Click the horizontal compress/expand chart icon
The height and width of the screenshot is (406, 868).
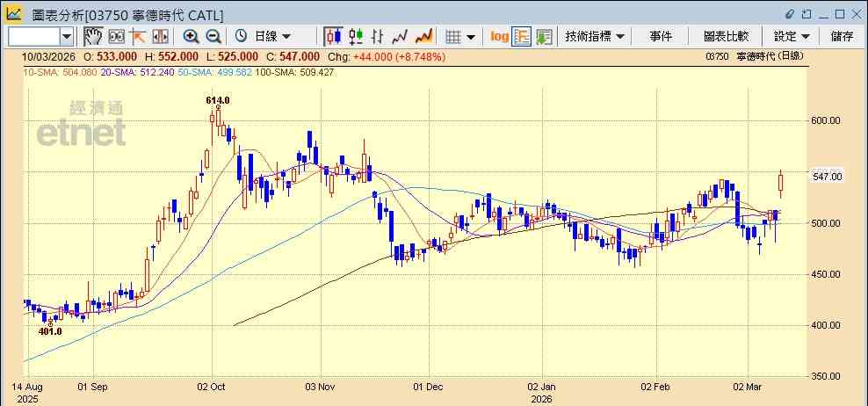pyautogui.click(x=160, y=37)
